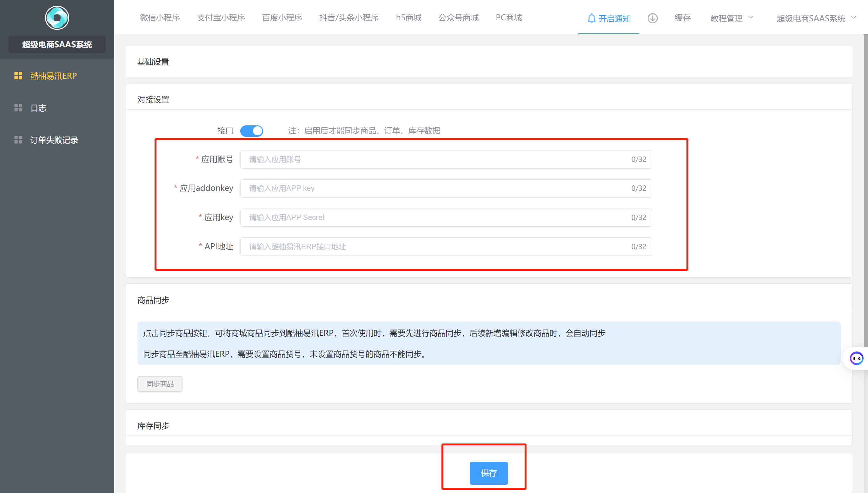Click the 保存 button
This screenshot has height=493, width=868.
pyautogui.click(x=488, y=473)
